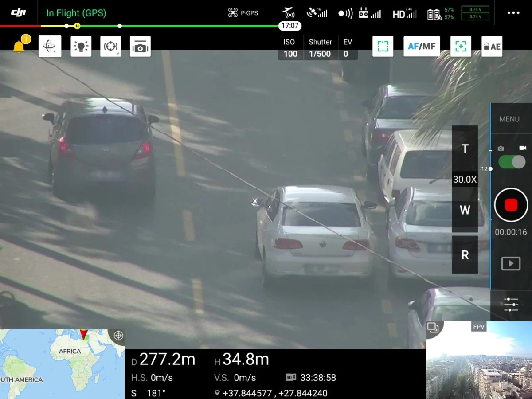The image size is (532, 399).
Task: Tap the 30.0X zoom value
Action: pos(465,180)
